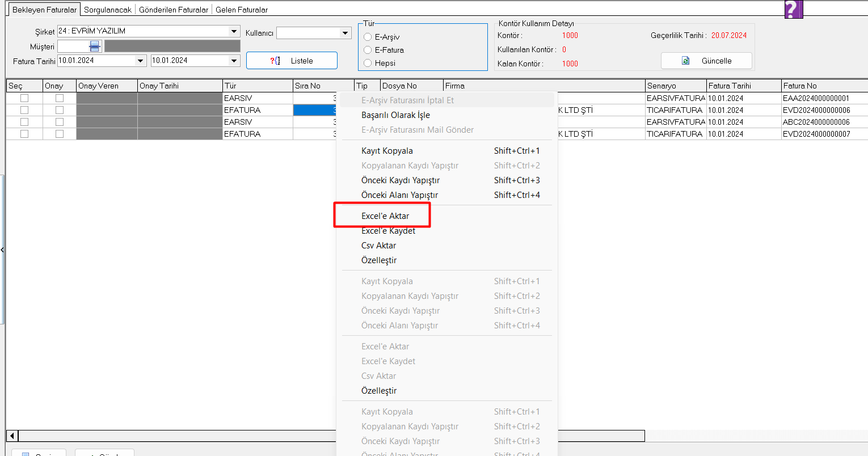Tick Onay checkbox for invoice ABC2024000000006
868x456 pixels.
[60, 122]
